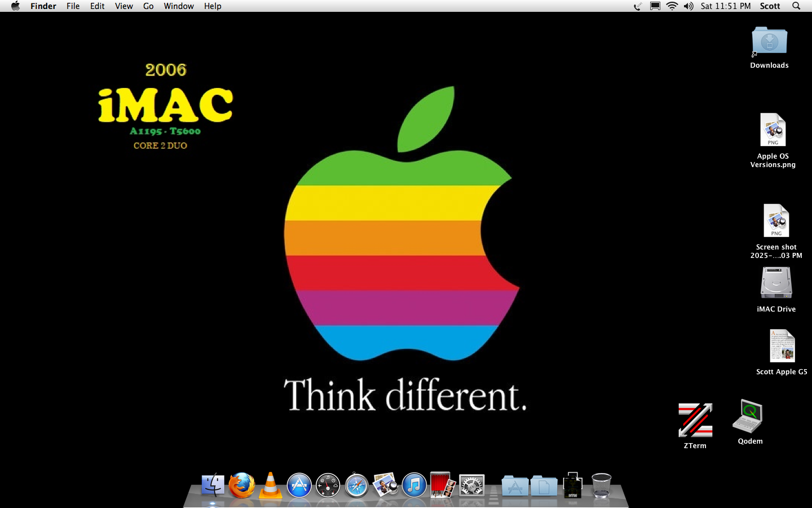
Task: Open the App Store dock icon
Action: 299,485
